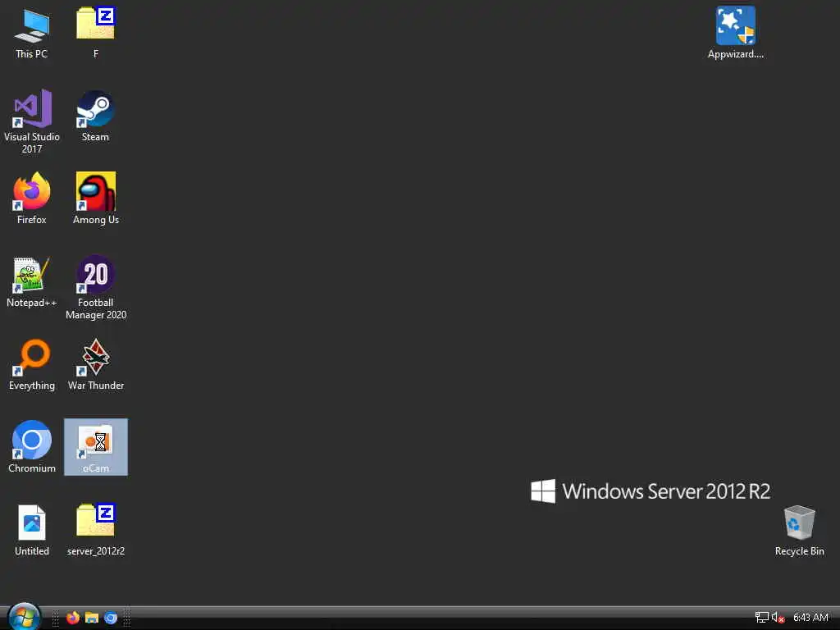Select the Everything search shortcut

pyautogui.click(x=32, y=364)
